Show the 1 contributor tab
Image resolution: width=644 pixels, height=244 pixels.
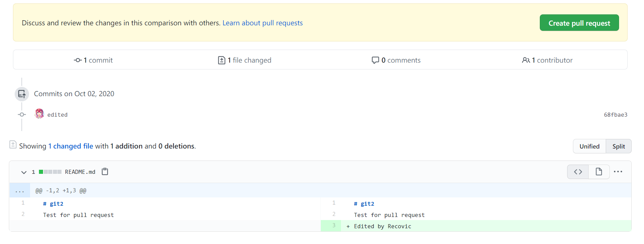tap(547, 60)
